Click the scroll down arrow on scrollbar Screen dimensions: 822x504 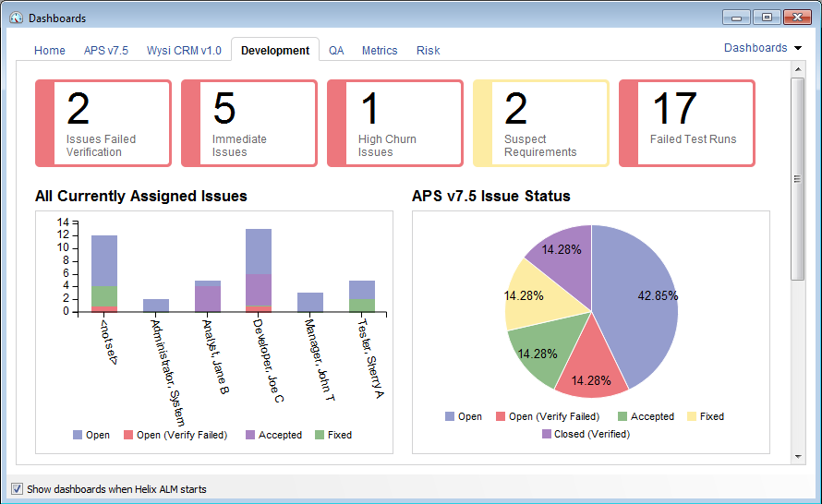click(x=798, y=456)
